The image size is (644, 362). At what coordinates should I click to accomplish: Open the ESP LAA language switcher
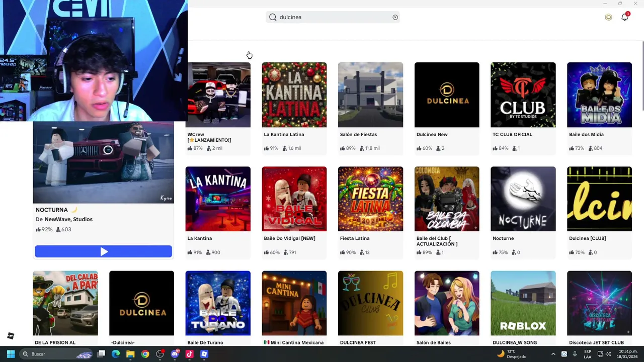click(x=588, y=354)
